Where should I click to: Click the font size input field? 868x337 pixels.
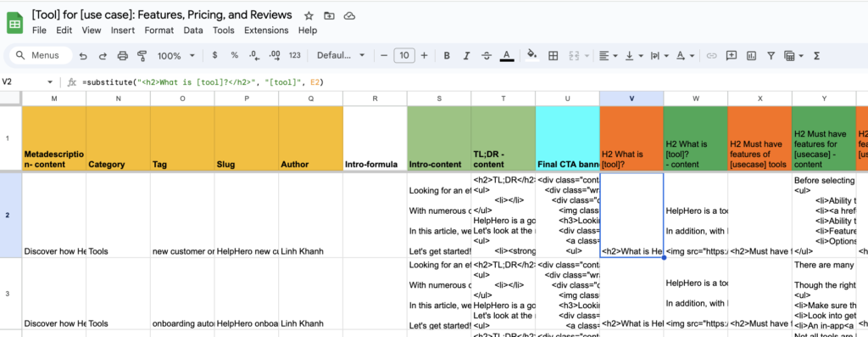point(404,55)
